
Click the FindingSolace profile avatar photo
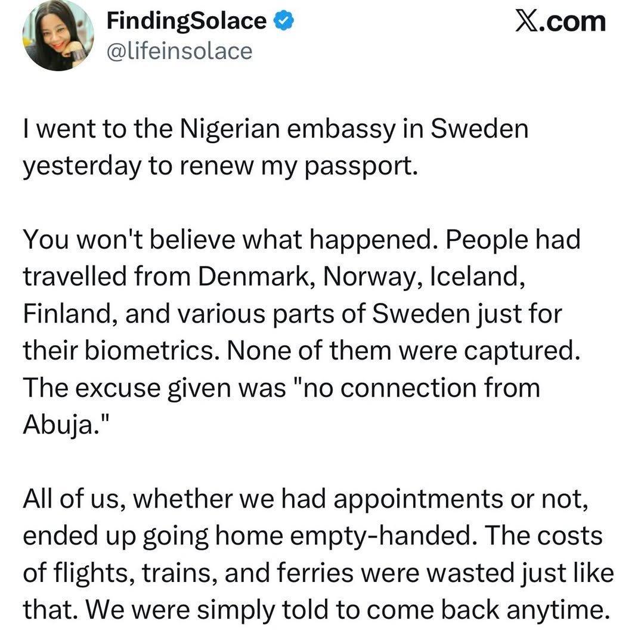[58, 37]
